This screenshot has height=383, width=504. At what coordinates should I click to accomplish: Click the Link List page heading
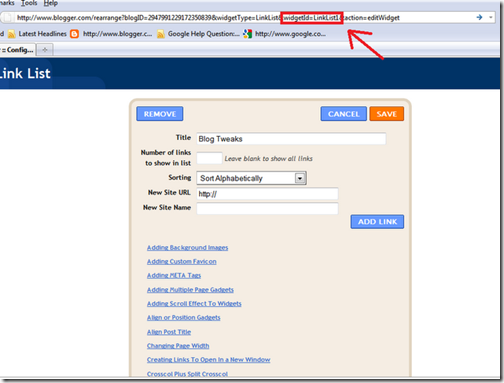25,73
